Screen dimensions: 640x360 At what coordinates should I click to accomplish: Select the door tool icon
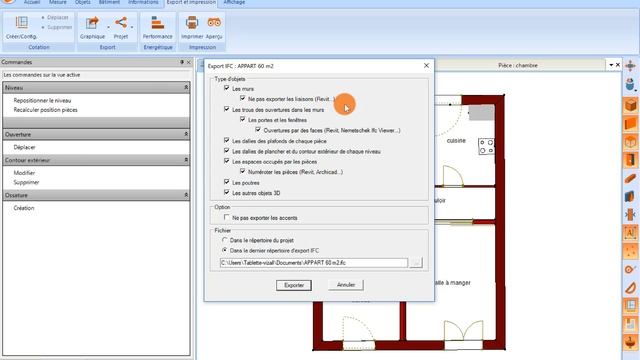pyautogui.click(x=630, y=160)
